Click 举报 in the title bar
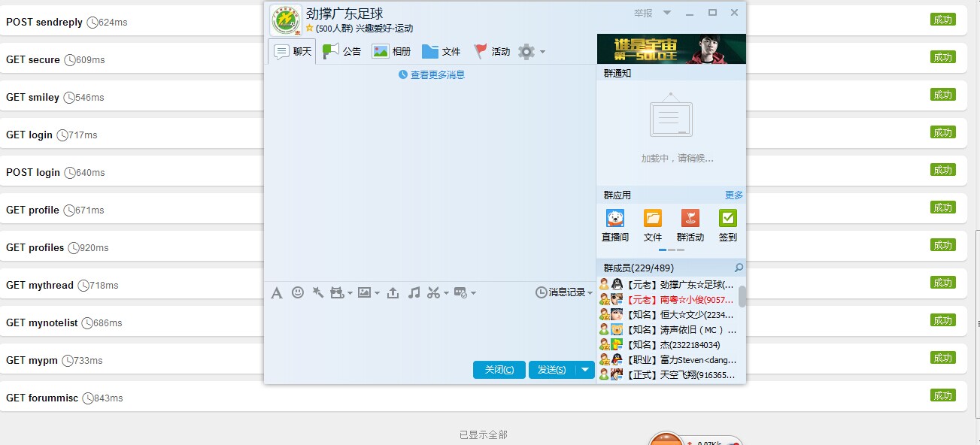This screenshot has width=980, height=445. [643, 13]
